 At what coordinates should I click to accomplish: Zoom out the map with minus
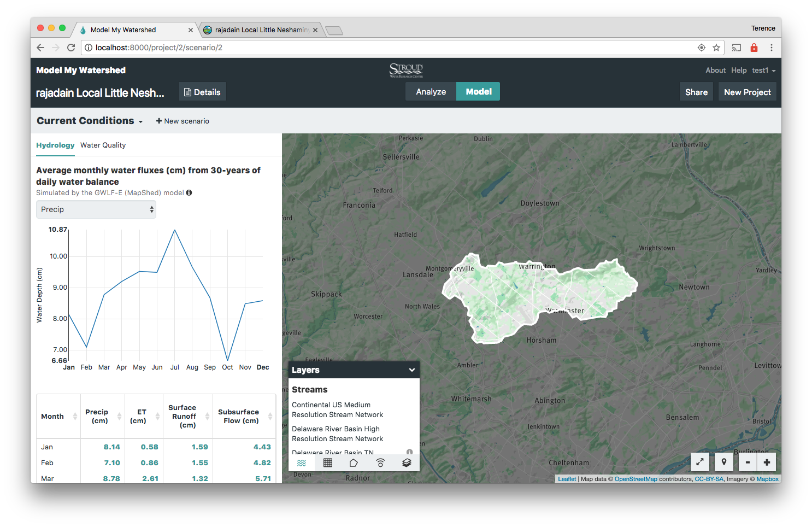(748, 462)
